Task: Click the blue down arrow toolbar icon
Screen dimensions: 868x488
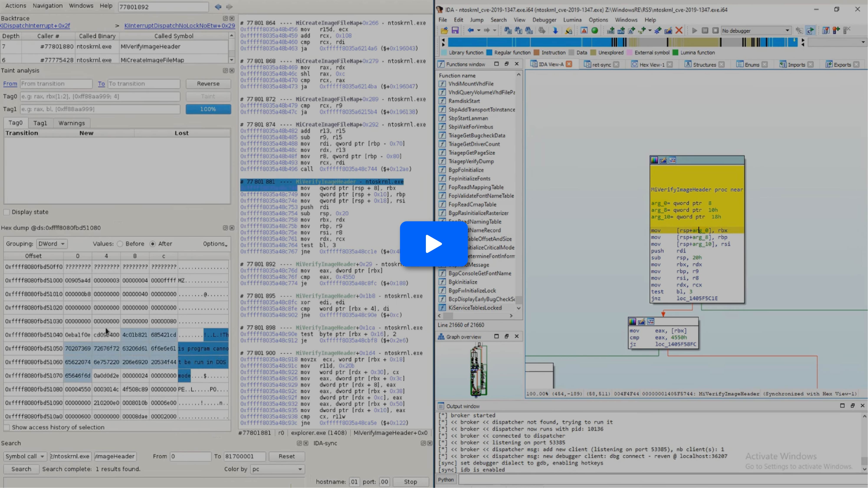Action: [x=555, y=31]
